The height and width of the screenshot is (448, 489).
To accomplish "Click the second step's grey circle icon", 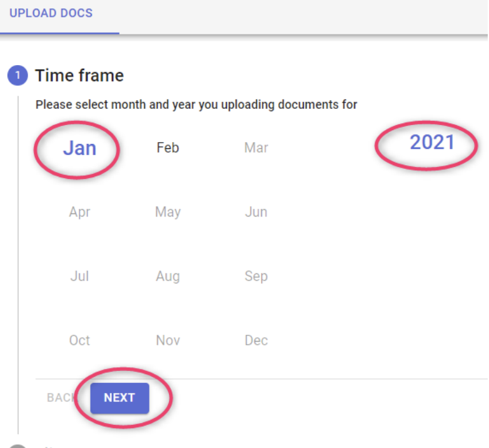I will 18,446.
